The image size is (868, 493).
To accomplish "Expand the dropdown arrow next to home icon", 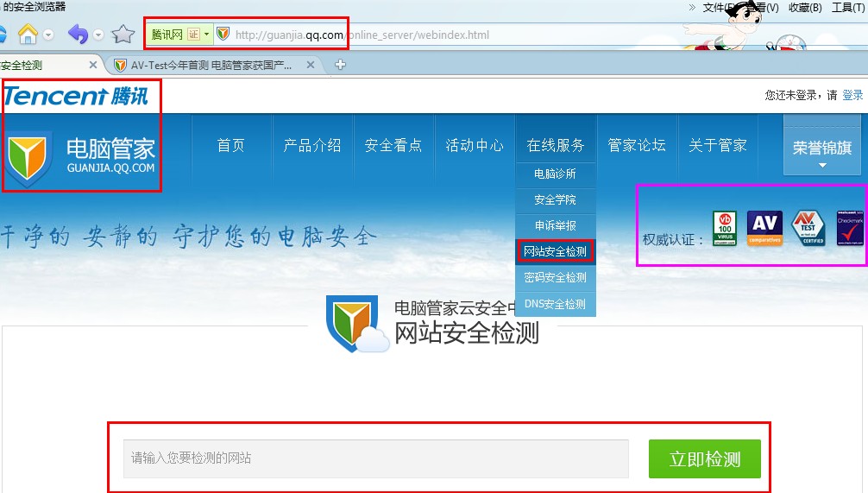I will pos(48,35).
